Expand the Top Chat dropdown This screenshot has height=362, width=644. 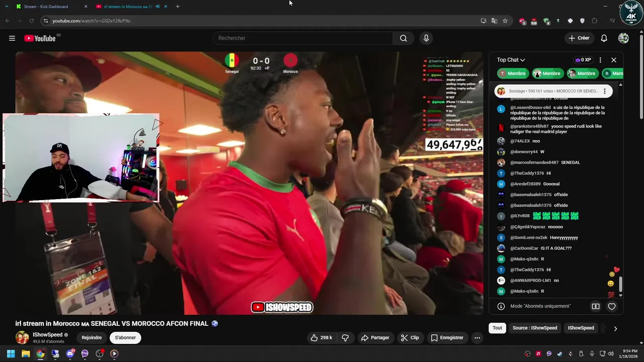click(511, 60)
